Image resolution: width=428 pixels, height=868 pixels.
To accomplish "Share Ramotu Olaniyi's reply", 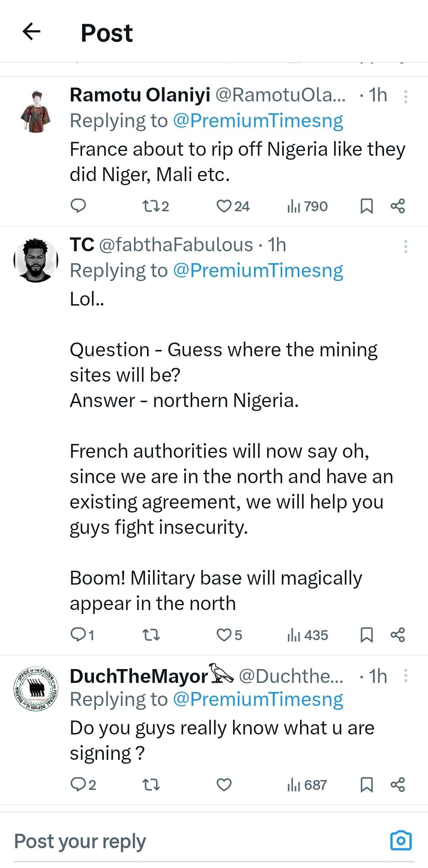I will coord(397,206).
